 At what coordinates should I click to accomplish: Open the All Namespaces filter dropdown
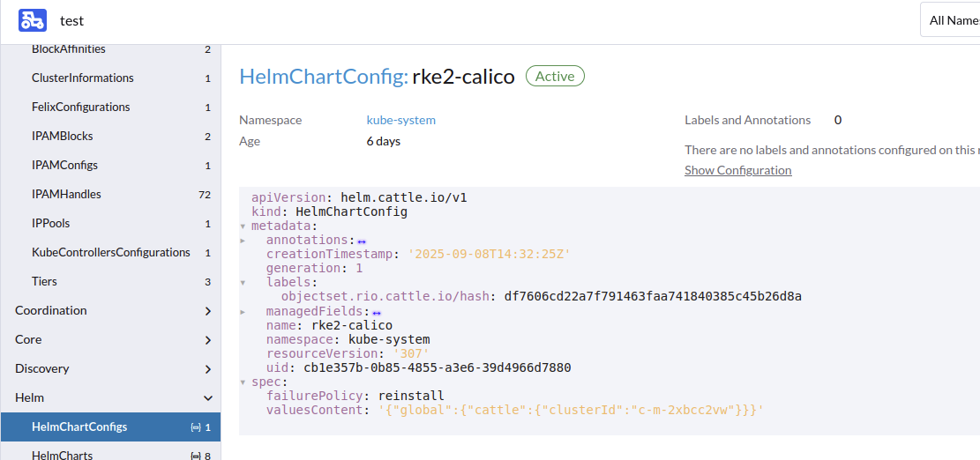(950, 20)
